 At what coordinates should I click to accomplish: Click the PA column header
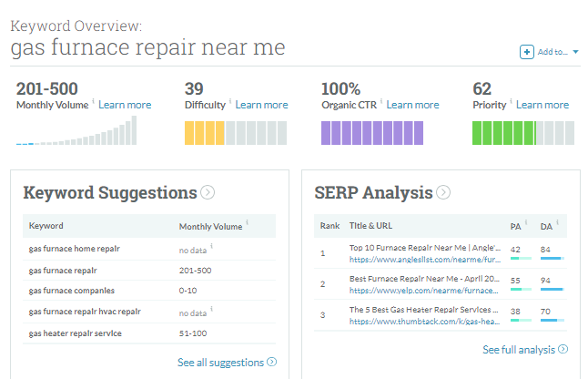coord(515,227)
